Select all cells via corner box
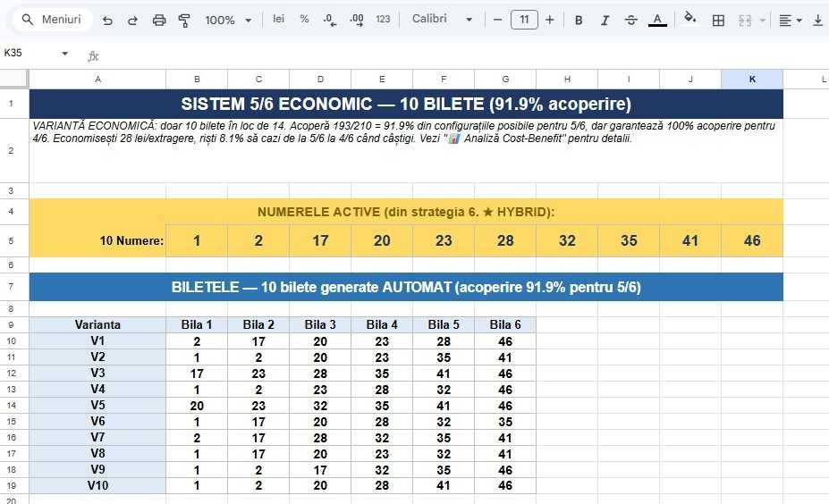 click(14, 79)
